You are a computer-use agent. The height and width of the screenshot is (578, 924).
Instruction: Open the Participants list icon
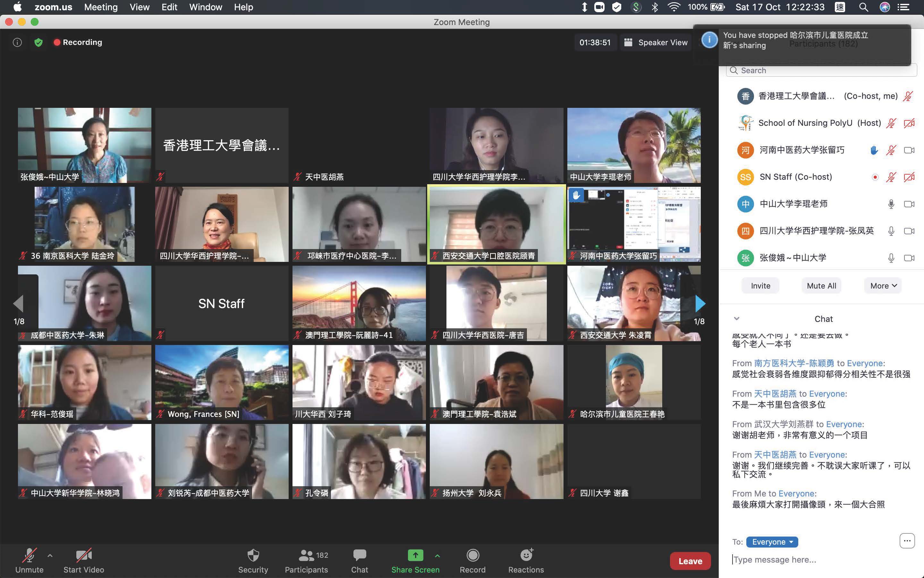[306, 556]
